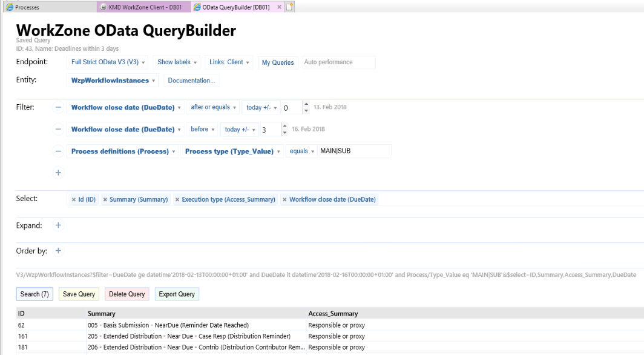
Task: Open the Show labels dropdown
Action: pos(177,62)
